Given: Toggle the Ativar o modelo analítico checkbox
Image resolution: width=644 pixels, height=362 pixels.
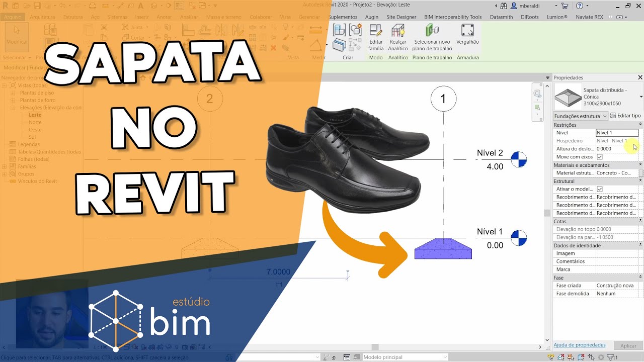Looking at the screenshot, I should [x=599, y=189].
